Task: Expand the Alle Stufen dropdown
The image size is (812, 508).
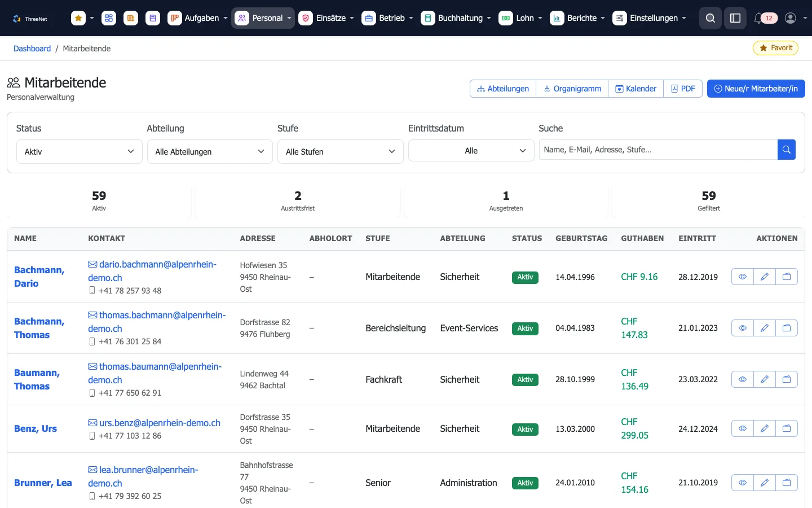Action: pyautogui.click(x=341, y=151)
